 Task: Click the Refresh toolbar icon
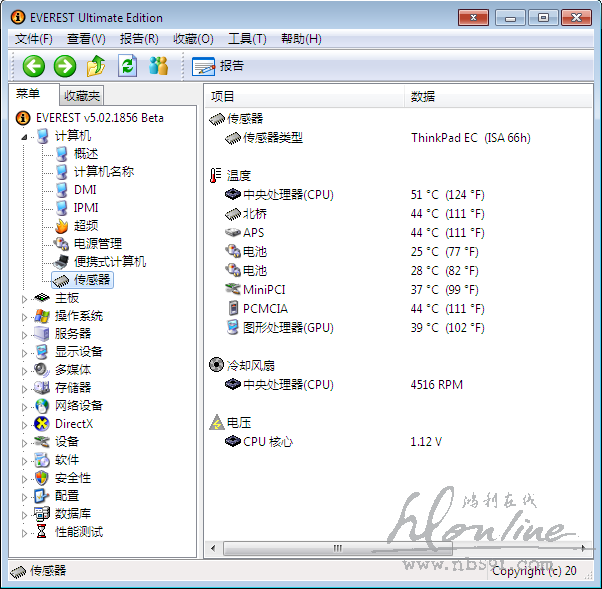(x=127, y=66)
